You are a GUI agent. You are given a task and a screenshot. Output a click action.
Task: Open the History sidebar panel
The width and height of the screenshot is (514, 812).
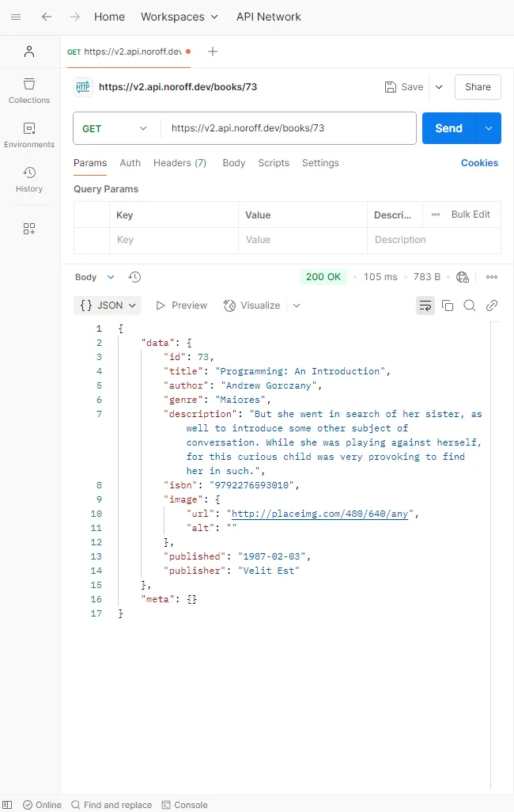click(29, 180)
